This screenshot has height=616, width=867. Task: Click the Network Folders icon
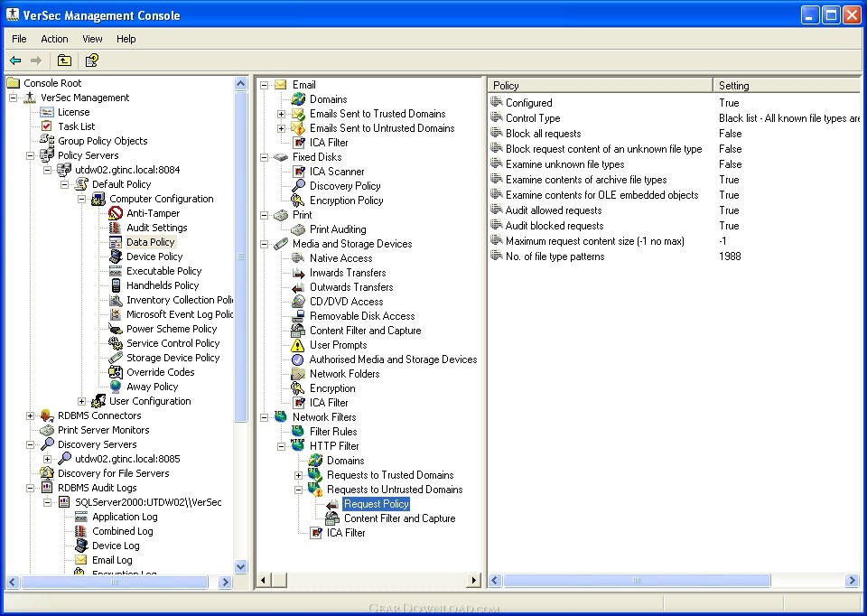pyautogui.click(x=298, y=374)
